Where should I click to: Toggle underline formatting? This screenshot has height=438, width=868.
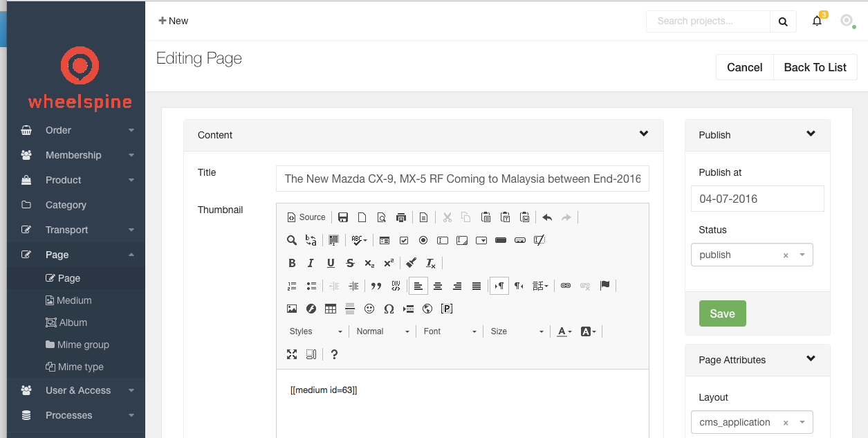click(x=331, y=263)
